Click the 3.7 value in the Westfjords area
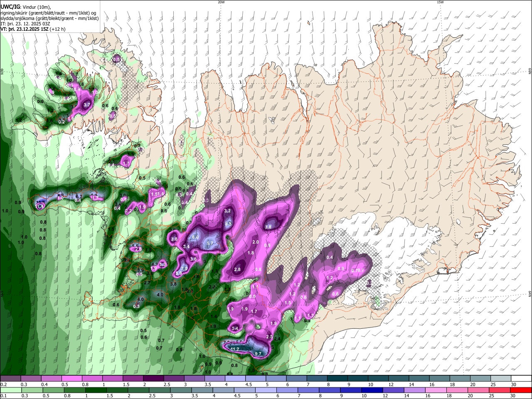Image resolution: width=532 pixels, height=399 pixels. tap(86, 105)
